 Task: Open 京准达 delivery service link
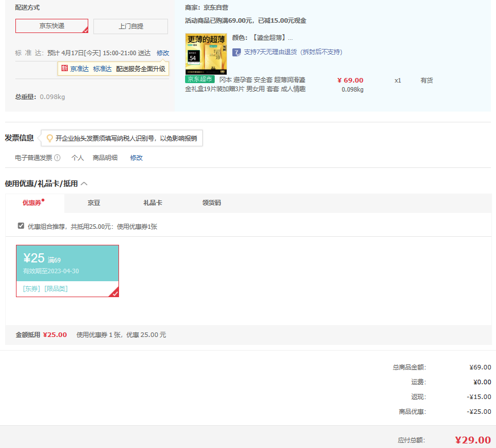[79, 69]
